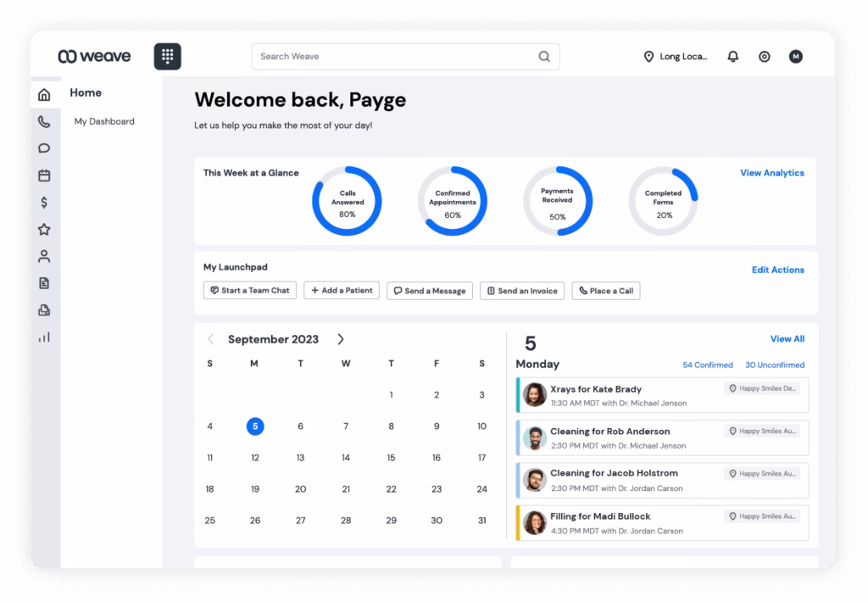This screenshot has width=868, height=602.
Task: Open the dial pad icon
Action: point(167,56)
